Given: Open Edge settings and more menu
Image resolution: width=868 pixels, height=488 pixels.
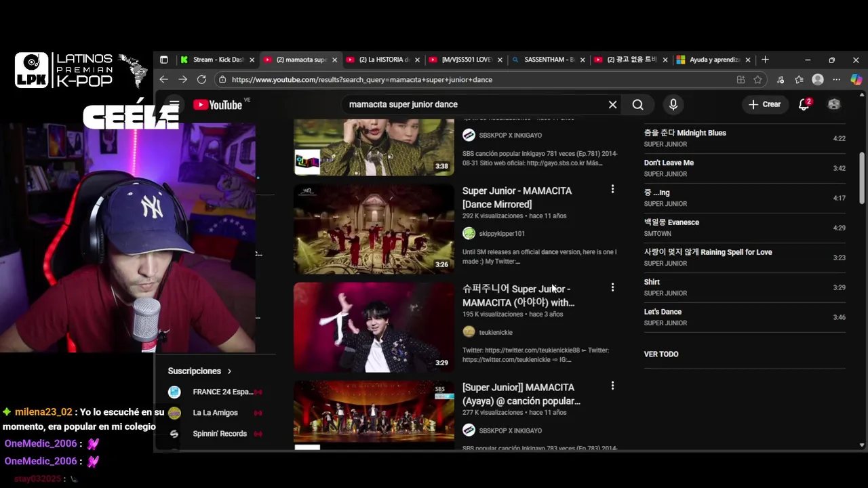Looking at the screenshot, I should [x=837, y=79].
